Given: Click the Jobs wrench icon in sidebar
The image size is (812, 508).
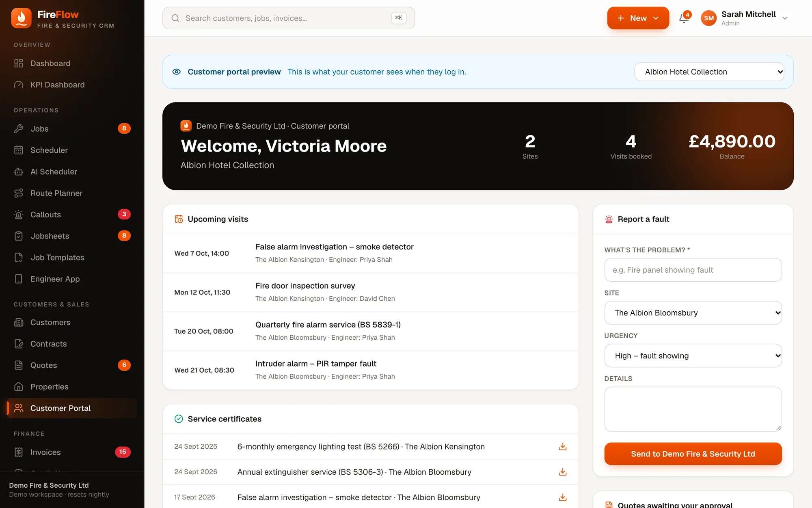Looking at the screenshot, I should point(19,129).
